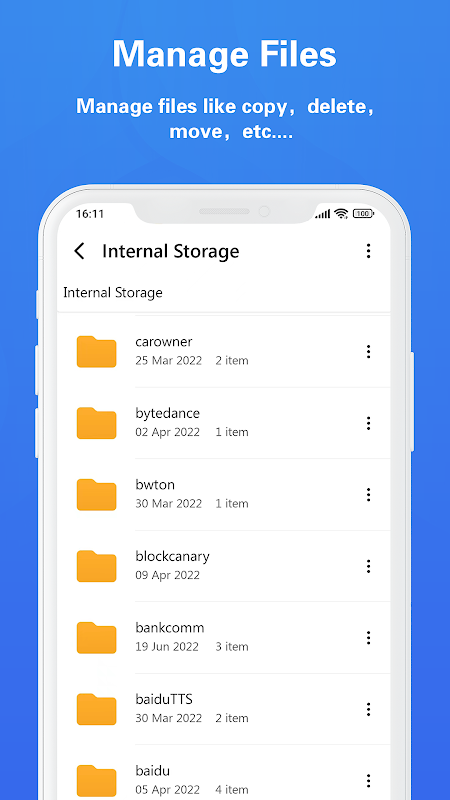Open options menu for bytedance folder
This screenshot has width=450, height=800.
368,423
